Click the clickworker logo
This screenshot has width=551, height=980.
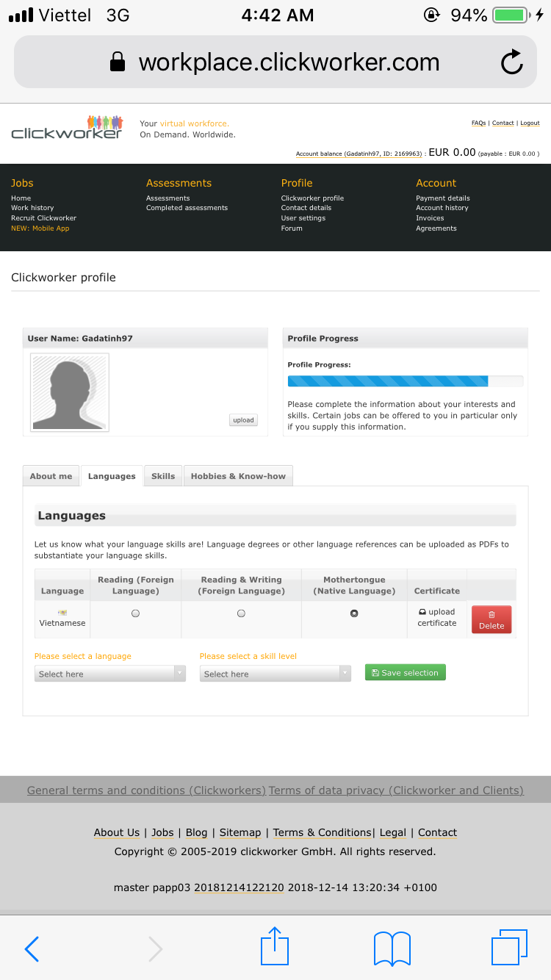click(67, 127)
